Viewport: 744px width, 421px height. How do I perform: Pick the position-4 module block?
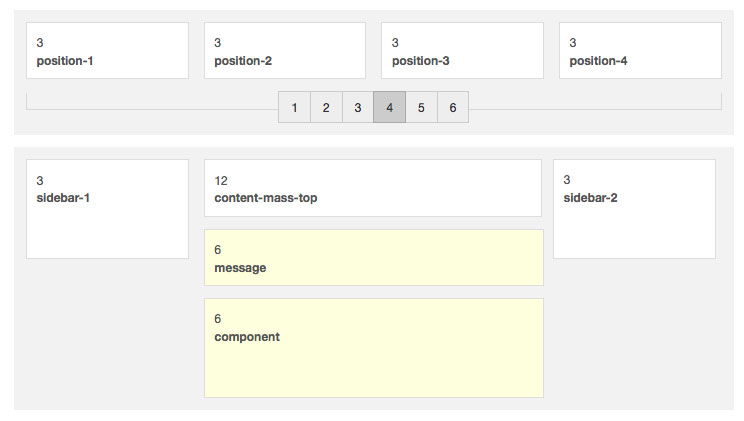[x=640, y=51]
